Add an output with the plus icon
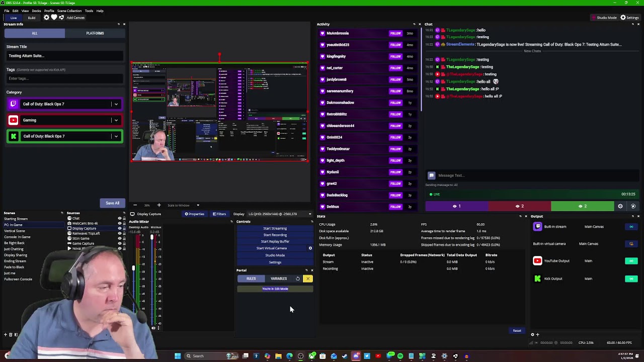 (x=537, y=334)
